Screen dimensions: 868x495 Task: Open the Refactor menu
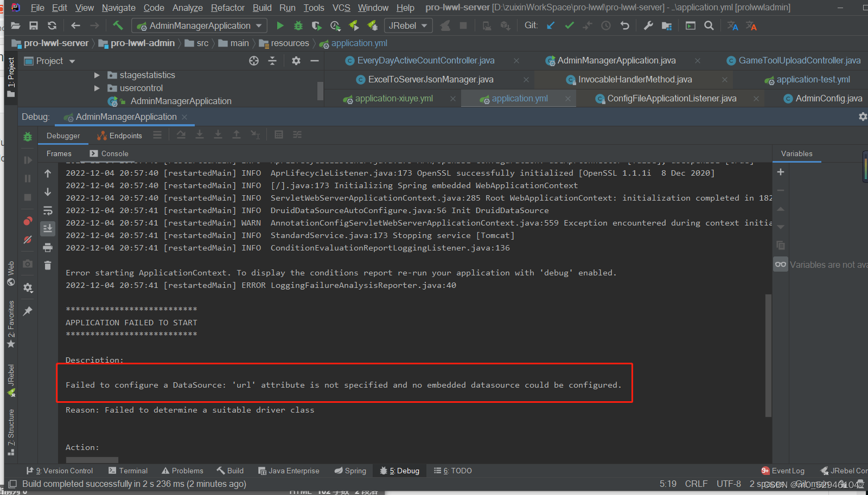click(x=227, y=8)
